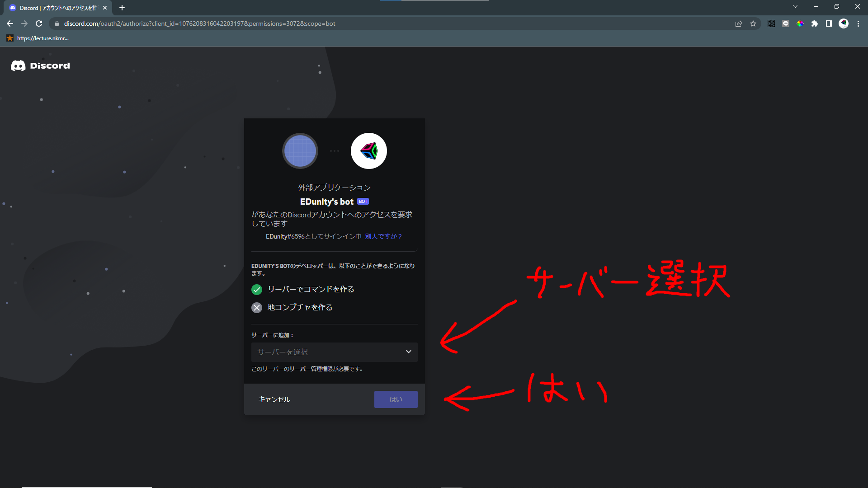Image resolution: width=868 pixels, height=488 pixels.
Task: Click the reload page icon
Action: point(39,23)
